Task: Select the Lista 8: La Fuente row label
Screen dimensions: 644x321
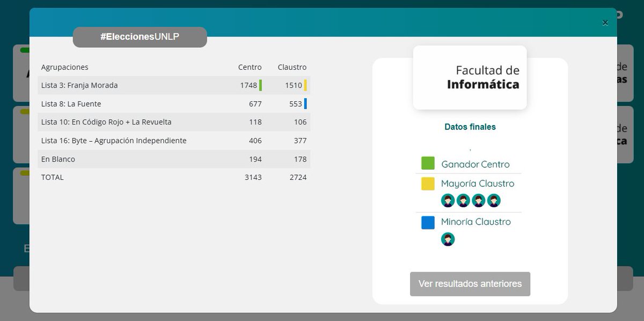Action: pyautogui.click(x=71, y=104)
